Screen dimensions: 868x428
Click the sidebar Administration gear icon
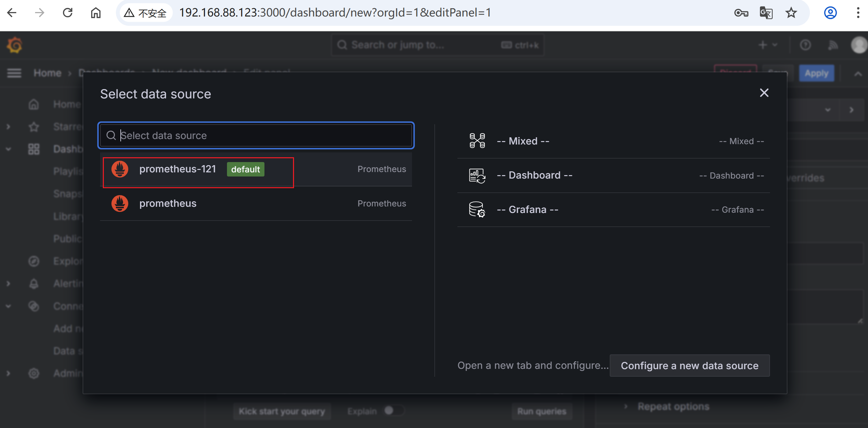click(34, 373)
